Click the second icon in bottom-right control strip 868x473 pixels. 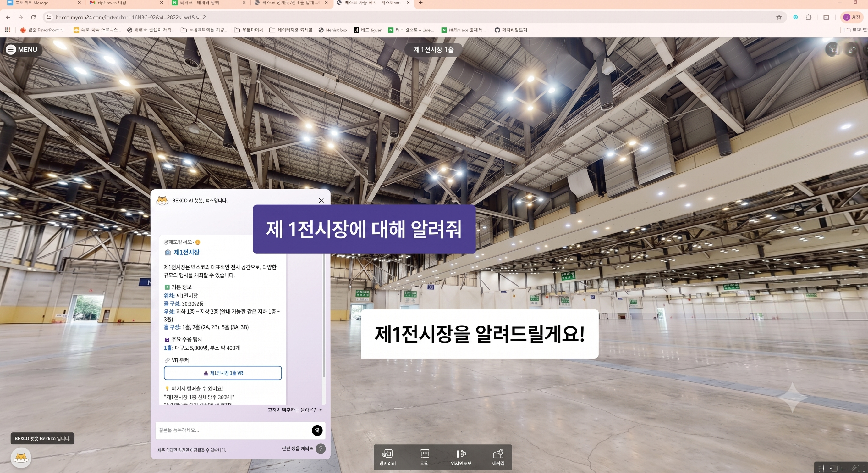pos(833,468)
